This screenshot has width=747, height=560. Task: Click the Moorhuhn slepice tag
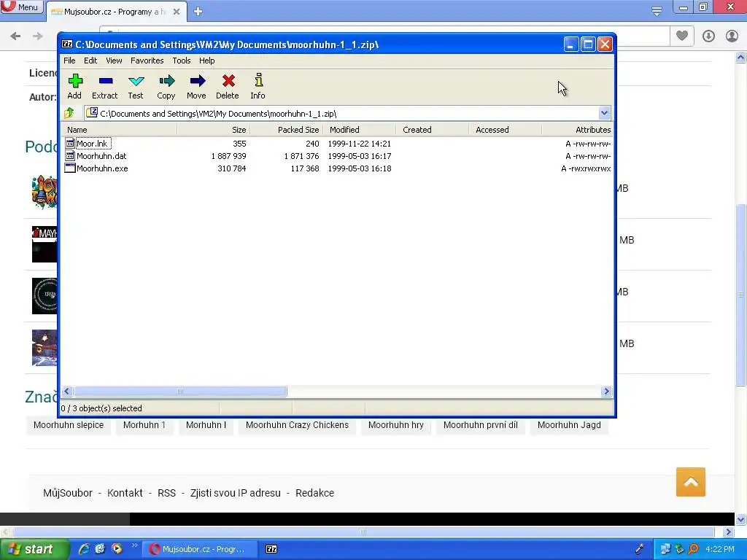tap(68, 425)
